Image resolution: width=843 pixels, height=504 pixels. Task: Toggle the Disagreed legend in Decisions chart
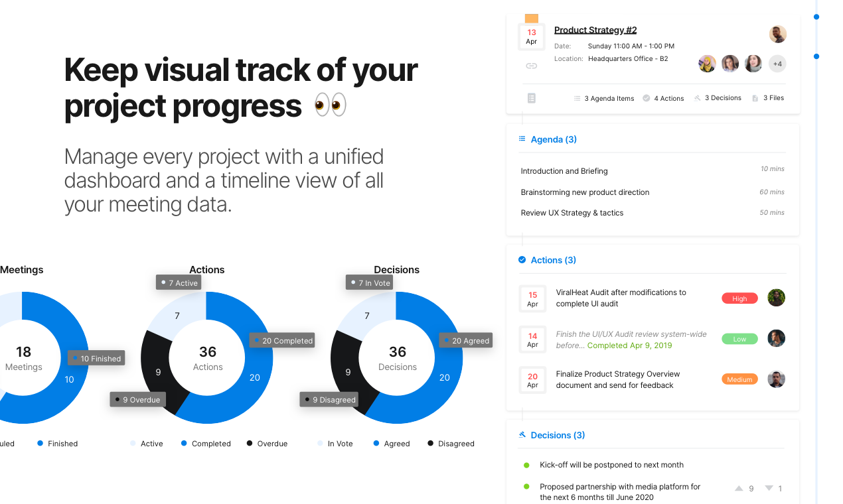(x=451, y=444)
